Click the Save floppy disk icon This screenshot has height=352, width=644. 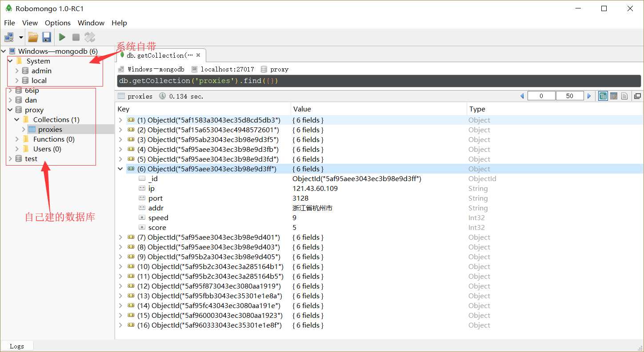point(47,37)
